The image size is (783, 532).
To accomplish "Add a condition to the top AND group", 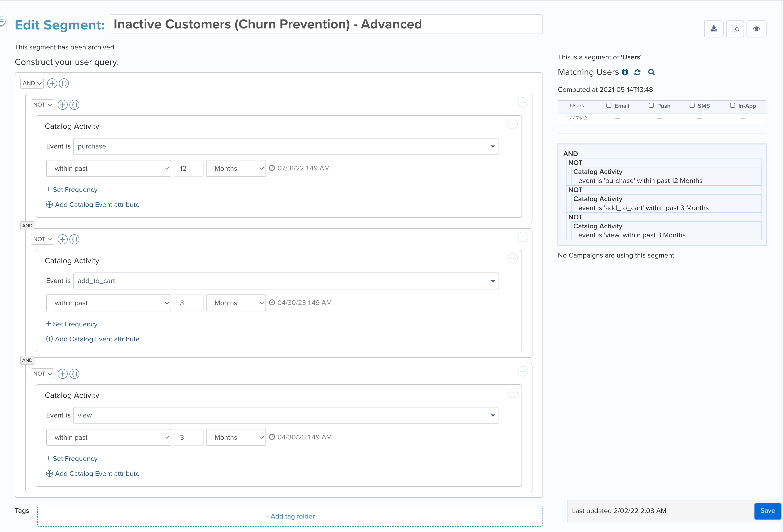I will 52,83.
